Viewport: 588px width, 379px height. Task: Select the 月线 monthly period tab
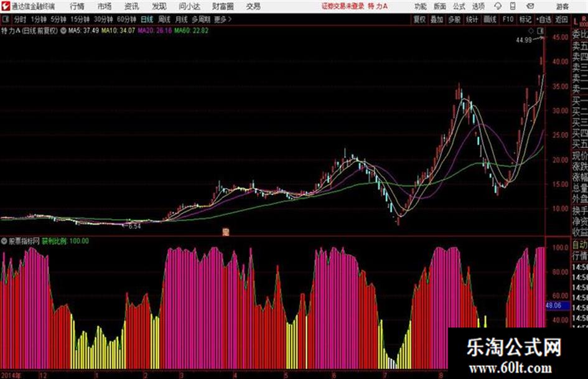coord(182,19)
